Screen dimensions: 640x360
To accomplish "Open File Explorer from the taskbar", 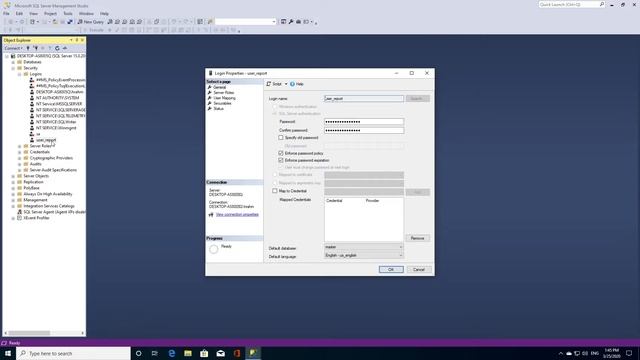I will (188, 353).
